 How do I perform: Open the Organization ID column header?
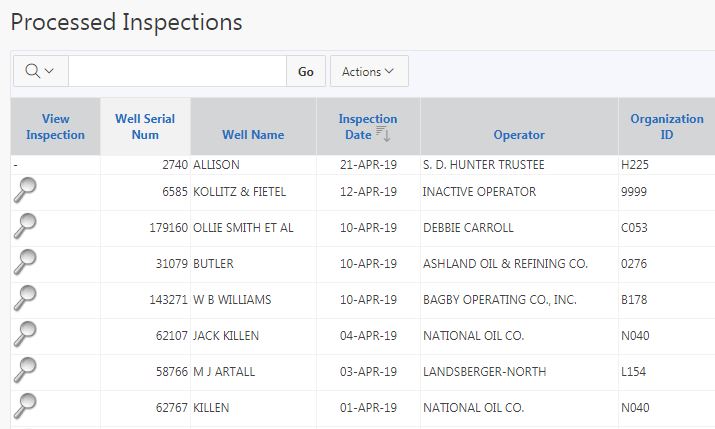666,126
